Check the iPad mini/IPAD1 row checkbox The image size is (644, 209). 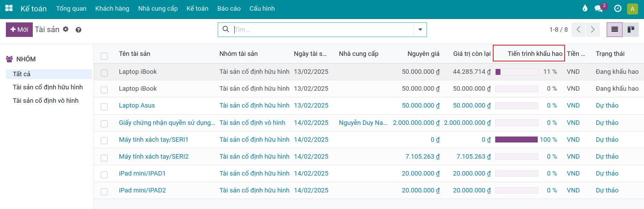pyautogui.click(x=104, y=175)
